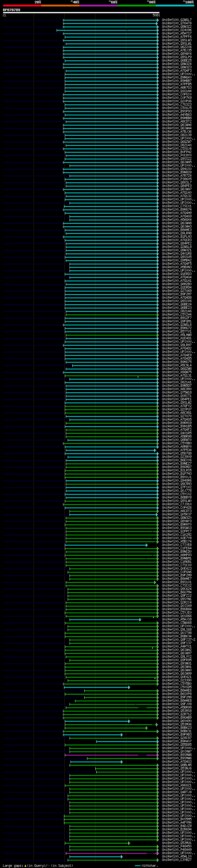Open hit UniRef100_C0PGI0
The height and width of the screenshot is (868, 197).
(177, 94)
